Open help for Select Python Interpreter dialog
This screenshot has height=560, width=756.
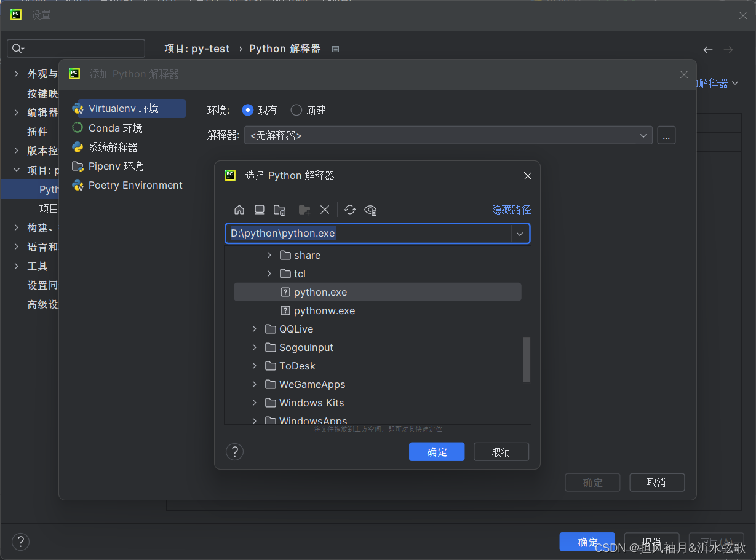tap(234, 452)
